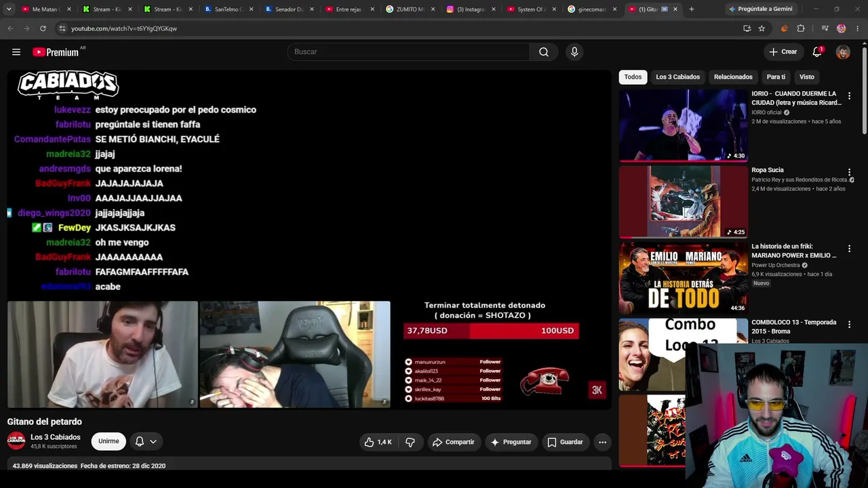Viewport: 868px width, 488px height.
Task: Open the IORIO video thumbnail
Action: (x=683, y=125)
